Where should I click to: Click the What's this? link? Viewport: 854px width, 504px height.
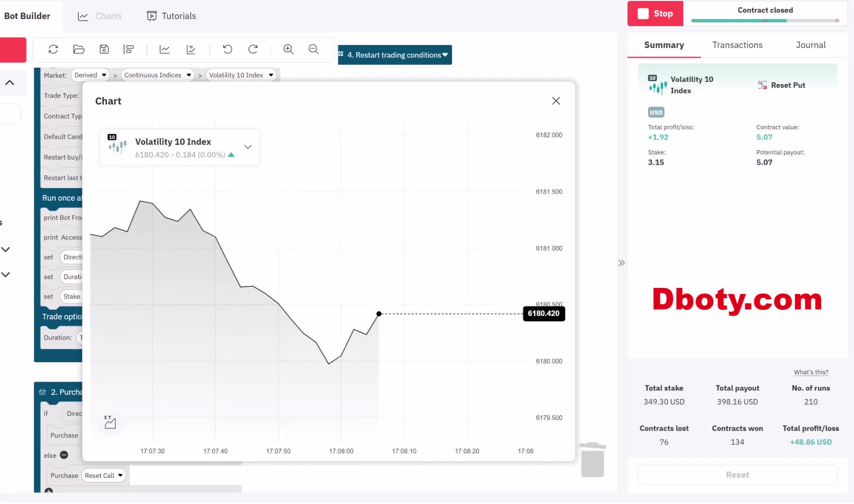pyautogui.click(x=811, y=372)
